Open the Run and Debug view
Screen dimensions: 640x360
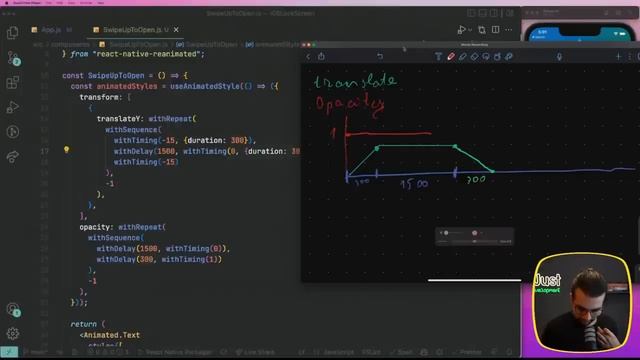[13, 107]
